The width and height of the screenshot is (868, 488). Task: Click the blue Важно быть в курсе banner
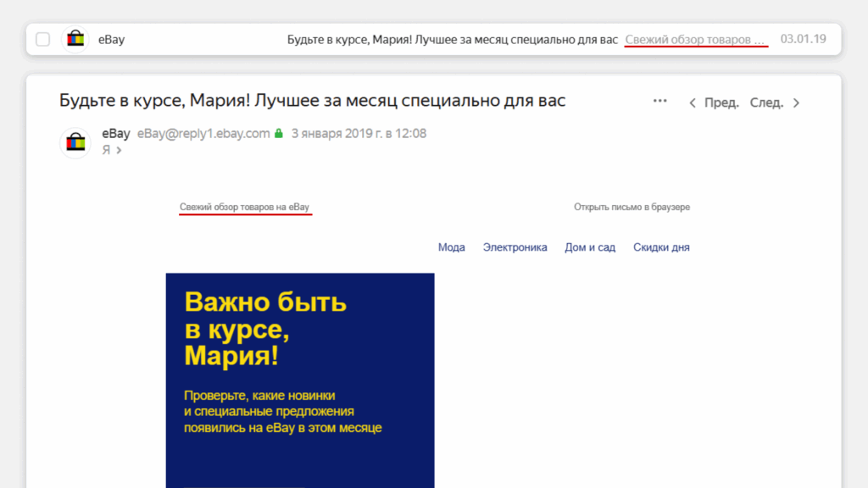tap(300, 380)
